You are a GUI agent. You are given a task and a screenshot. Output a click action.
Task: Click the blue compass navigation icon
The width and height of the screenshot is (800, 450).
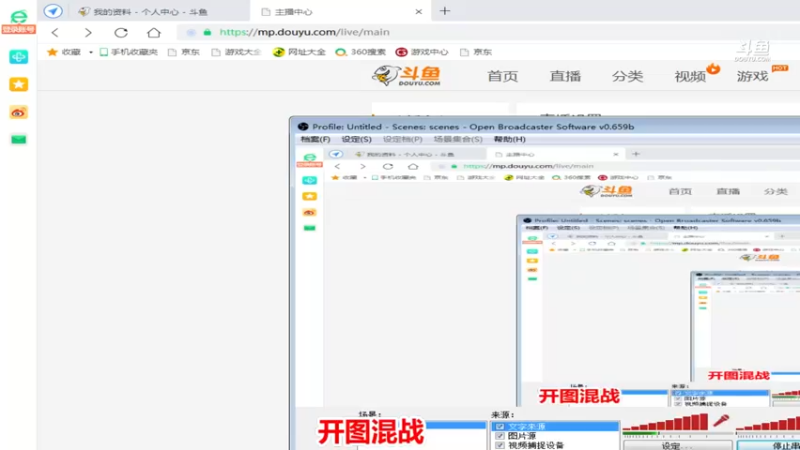tap(53, 11)
